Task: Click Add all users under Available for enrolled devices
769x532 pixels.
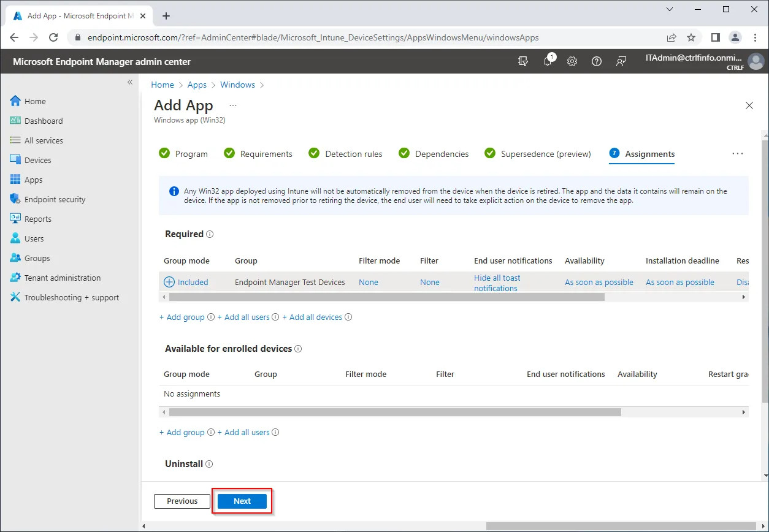Action: point(243,432)
